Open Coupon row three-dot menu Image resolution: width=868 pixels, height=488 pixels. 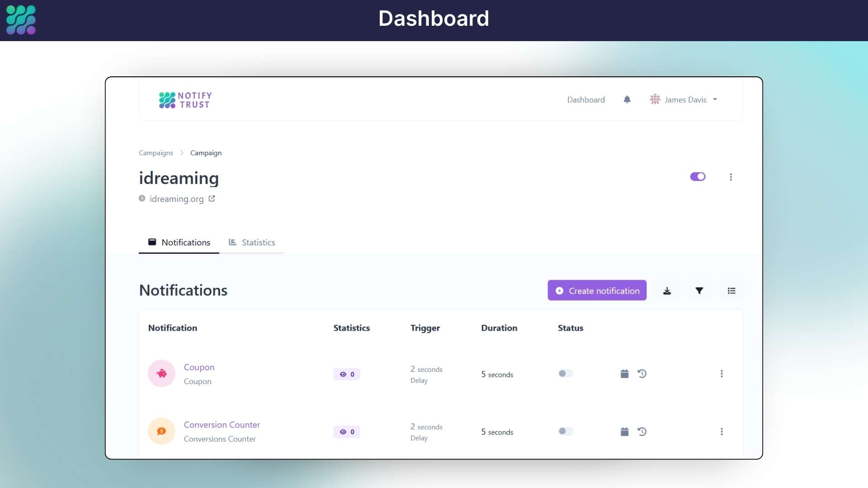(722, 374)
